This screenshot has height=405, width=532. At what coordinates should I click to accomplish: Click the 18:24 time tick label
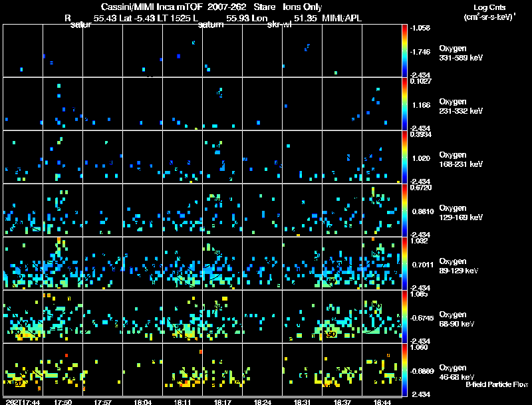262,402
